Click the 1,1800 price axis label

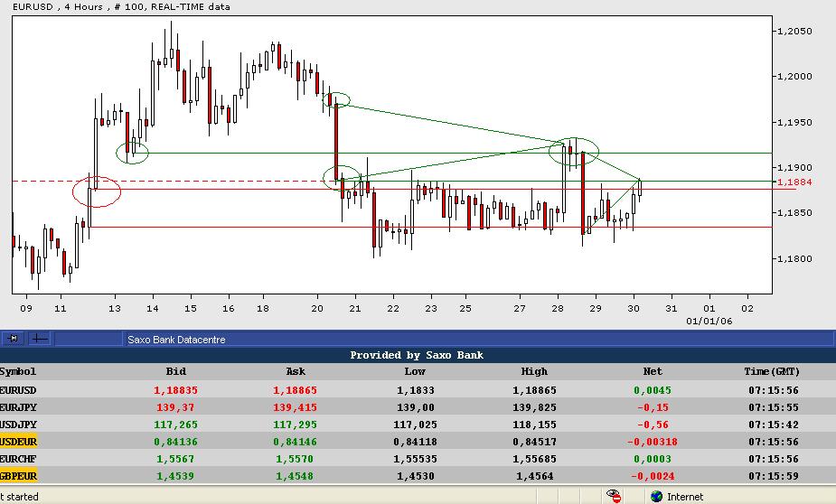tap(794, 258)
